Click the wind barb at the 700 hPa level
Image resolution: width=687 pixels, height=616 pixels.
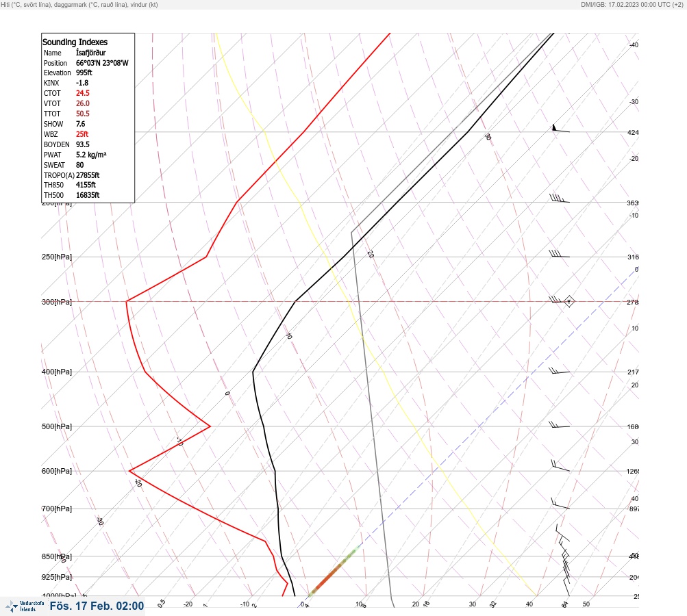click(560, 504)
